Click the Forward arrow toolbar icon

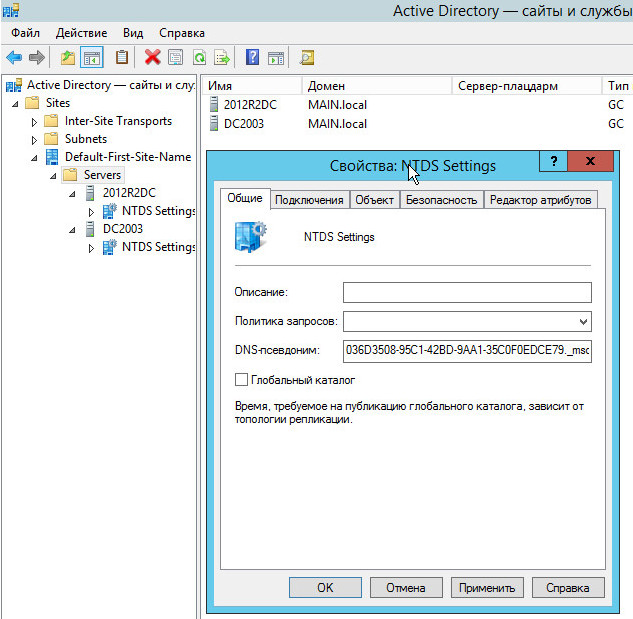click(x=37, y=57)
